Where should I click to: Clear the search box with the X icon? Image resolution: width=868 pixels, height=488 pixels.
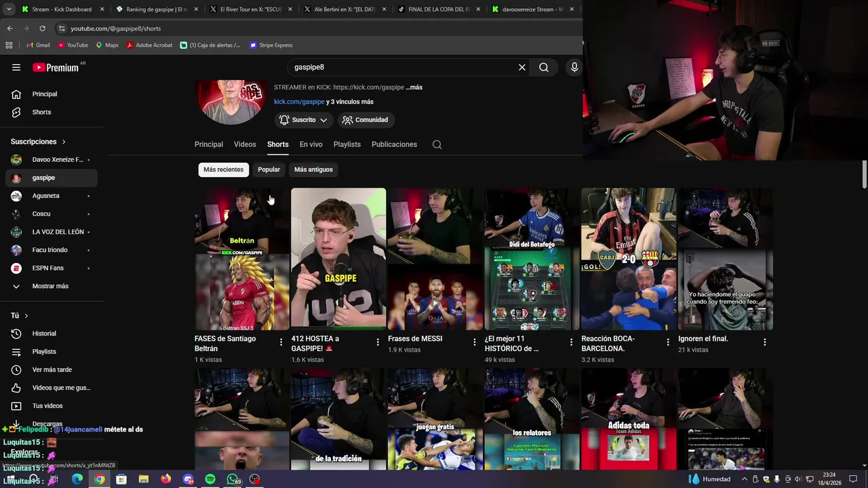click(522, 67)
